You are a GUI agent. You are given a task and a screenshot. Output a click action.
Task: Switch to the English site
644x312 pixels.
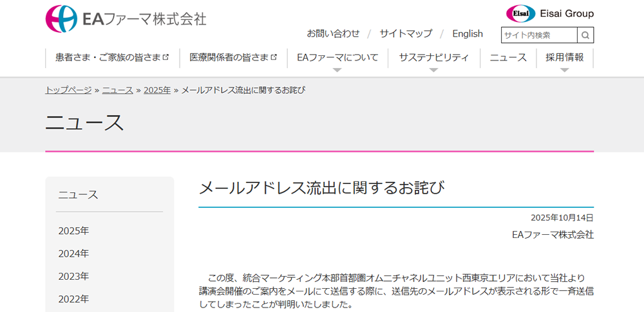467,33
